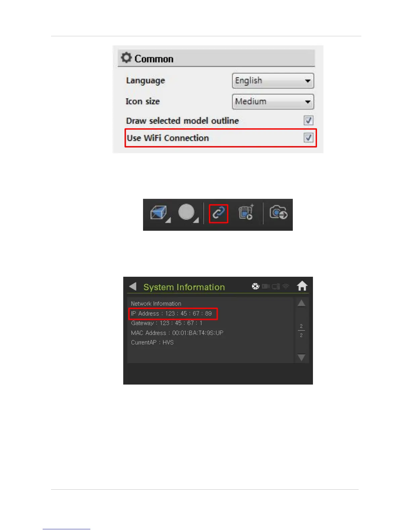The width and height of the screenshot is (411, 532).
Task: Toggle the Use WiFi Connection checkbox
Action: 308,138
